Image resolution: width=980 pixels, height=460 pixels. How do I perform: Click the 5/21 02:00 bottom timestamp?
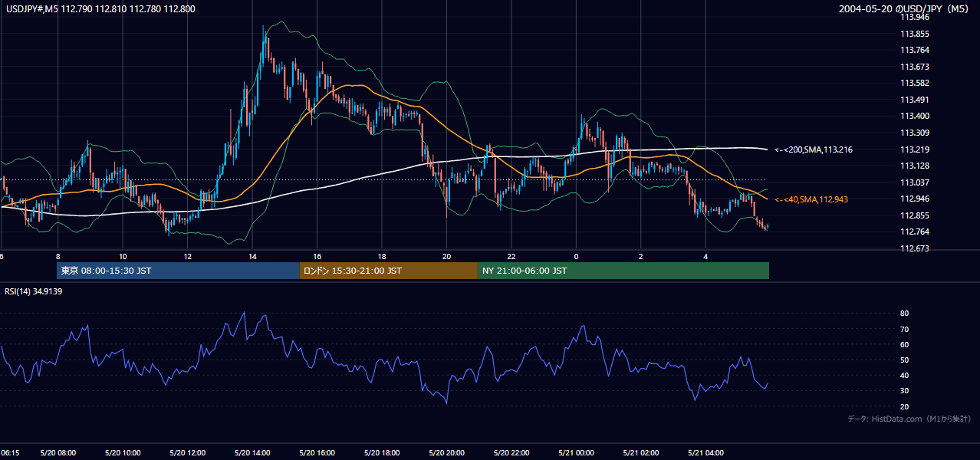pyautogui.click(x=640, y=453)
